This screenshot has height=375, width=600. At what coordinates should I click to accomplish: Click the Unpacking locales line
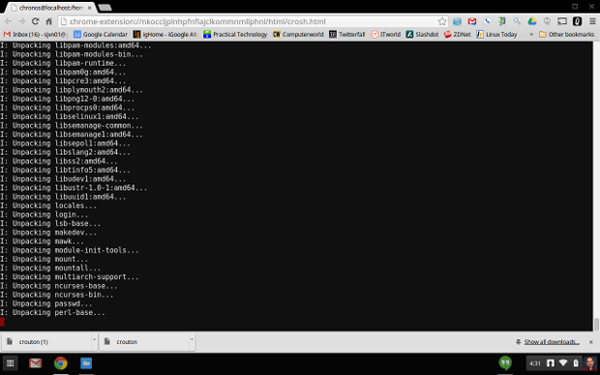[48, 206]
